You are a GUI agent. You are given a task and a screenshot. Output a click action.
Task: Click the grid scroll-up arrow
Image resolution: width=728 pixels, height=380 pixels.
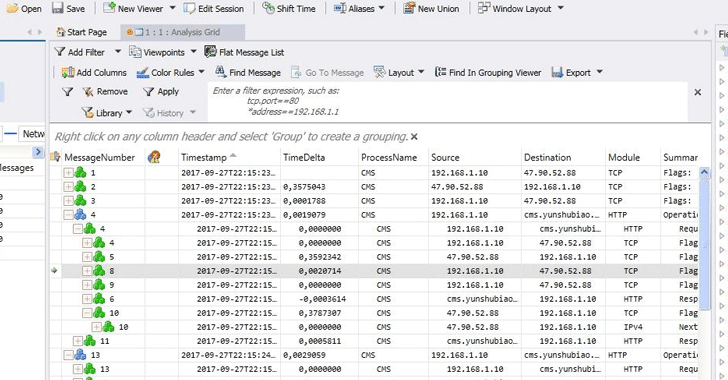click(x=704, y=173)
